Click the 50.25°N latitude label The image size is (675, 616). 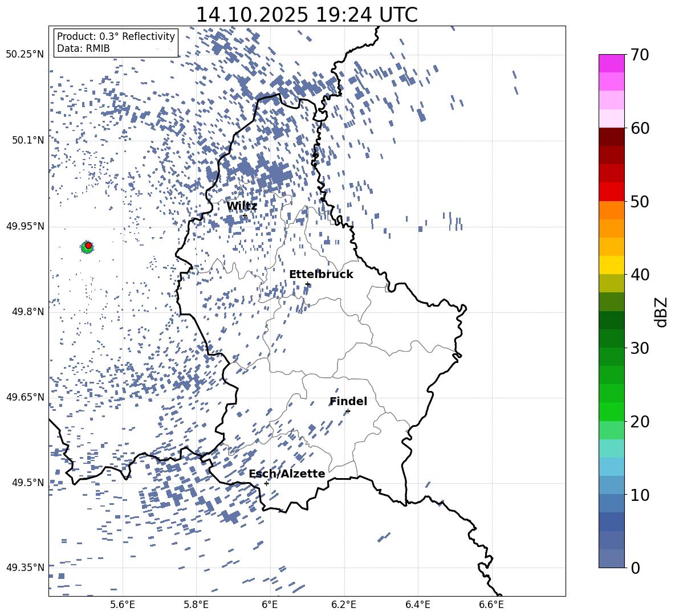coord(25,55)
